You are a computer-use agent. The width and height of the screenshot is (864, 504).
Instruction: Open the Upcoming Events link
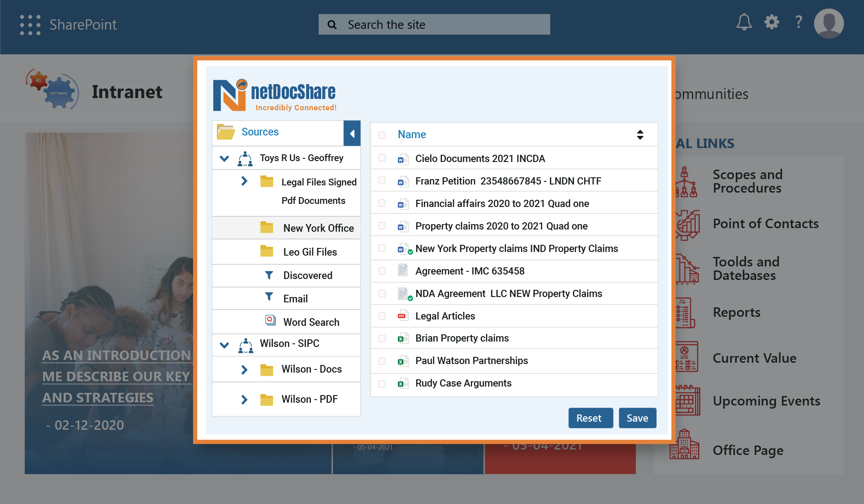(766, 401)
